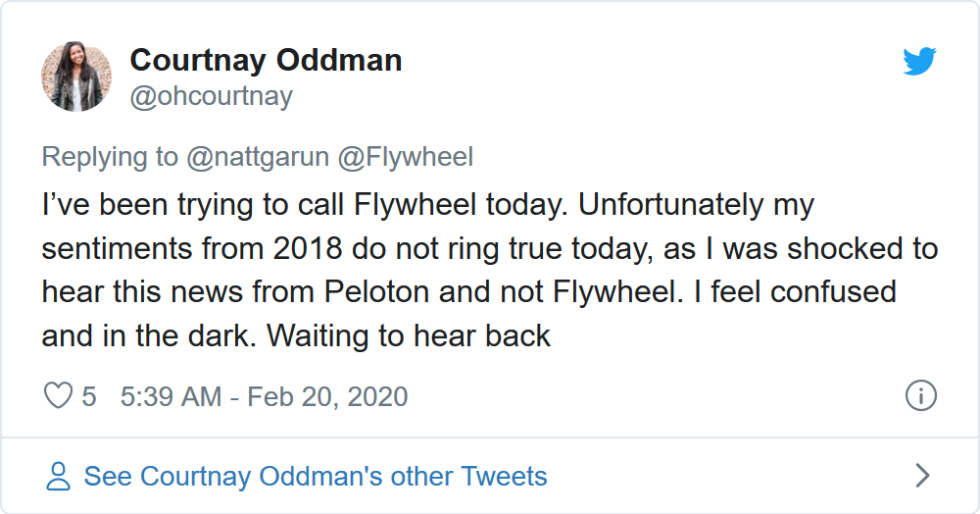Like the tweet with the heart icon
The width and height of the screenshot is (980, 514).
(59, 396)
